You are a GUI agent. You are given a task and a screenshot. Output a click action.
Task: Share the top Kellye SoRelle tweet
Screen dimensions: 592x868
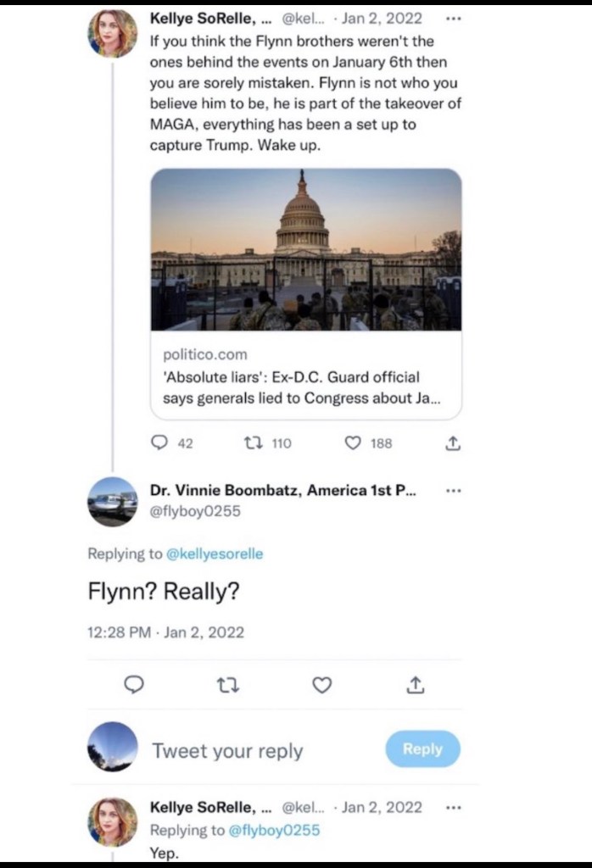[x=452, y=442]
